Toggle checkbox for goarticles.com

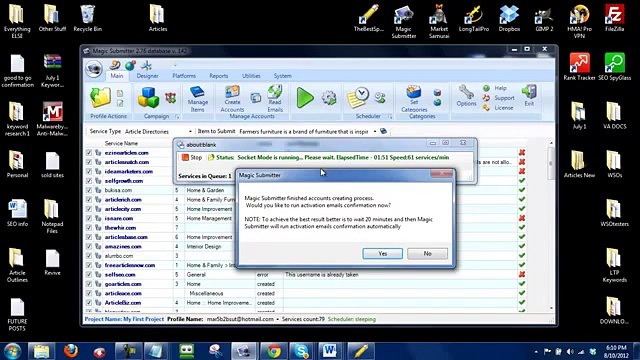coord(89,284)
